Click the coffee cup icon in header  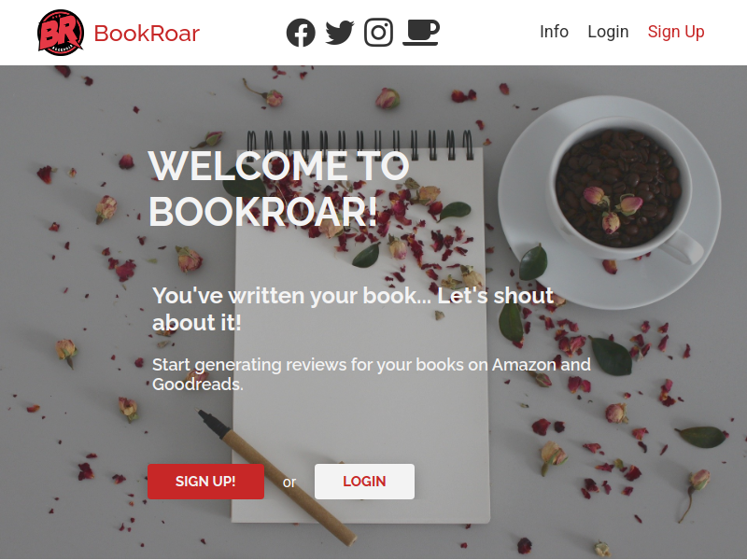coord(421,33)
